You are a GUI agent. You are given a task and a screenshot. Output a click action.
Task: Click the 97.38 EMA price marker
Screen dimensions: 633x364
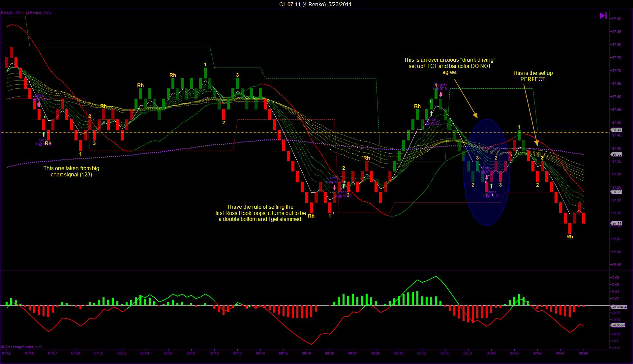tap(617, 154)
